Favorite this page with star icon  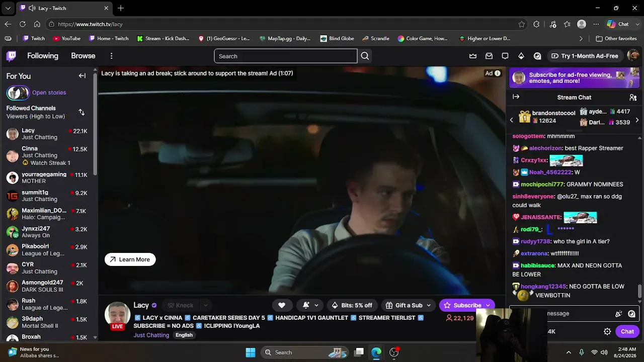tap(522, 24)
